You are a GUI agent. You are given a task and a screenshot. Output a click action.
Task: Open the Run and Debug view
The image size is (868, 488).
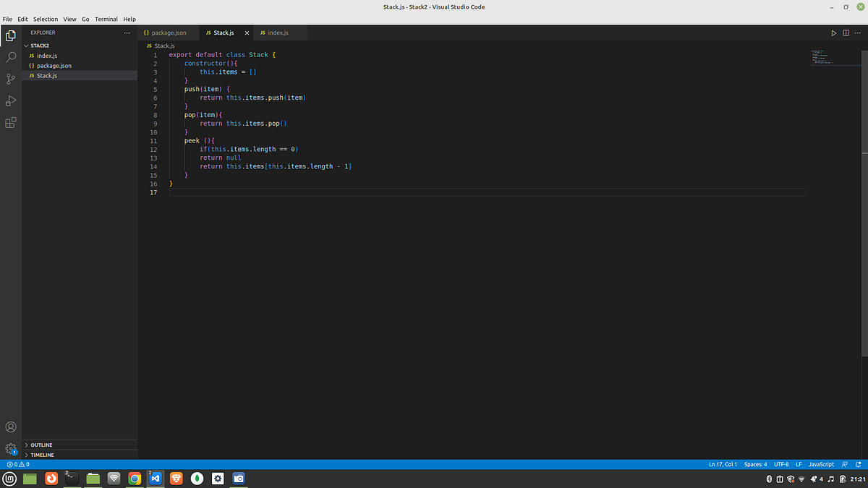11,100
